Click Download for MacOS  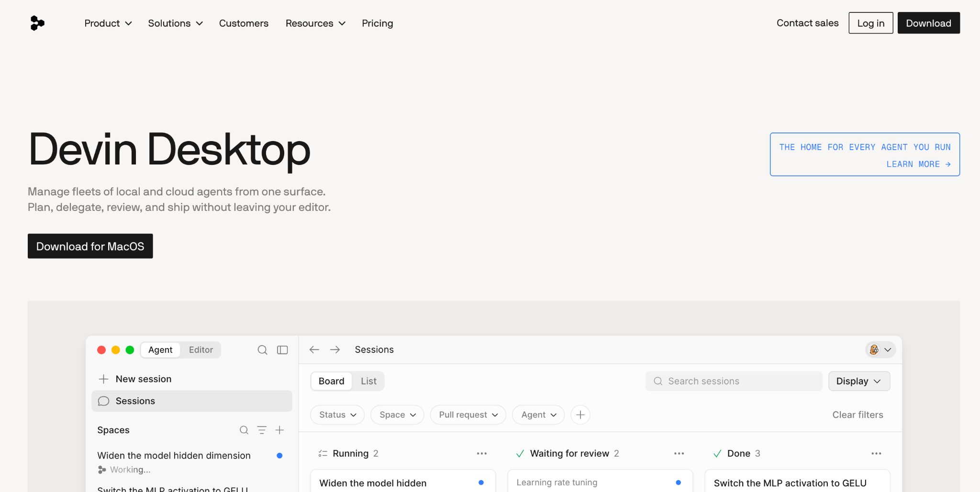point(90,246)
